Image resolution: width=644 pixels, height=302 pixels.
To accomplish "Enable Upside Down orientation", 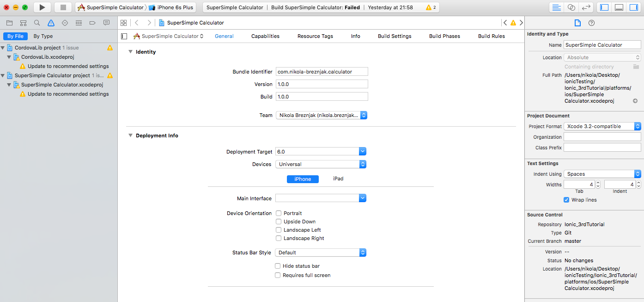I will pyautogui.click(x=279, y=222).
